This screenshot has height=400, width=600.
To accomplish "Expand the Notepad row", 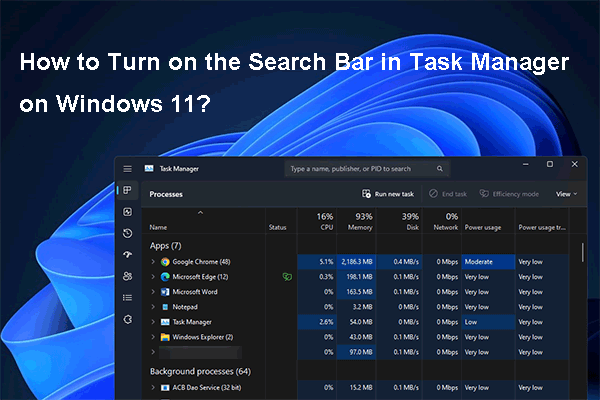I will (x=153, y=307).
